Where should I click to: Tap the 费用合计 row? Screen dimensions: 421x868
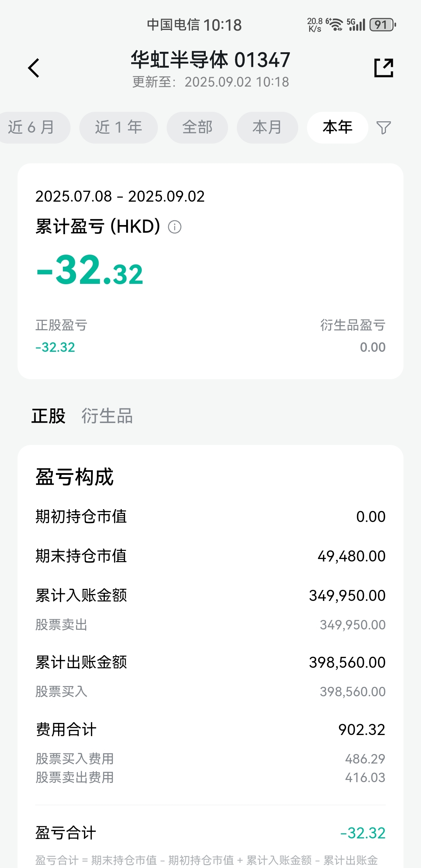point(210,730)
